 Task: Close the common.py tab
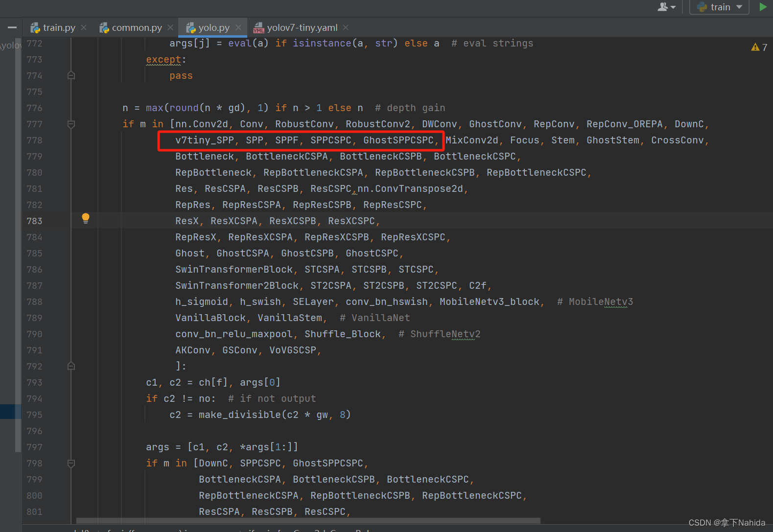170,28
